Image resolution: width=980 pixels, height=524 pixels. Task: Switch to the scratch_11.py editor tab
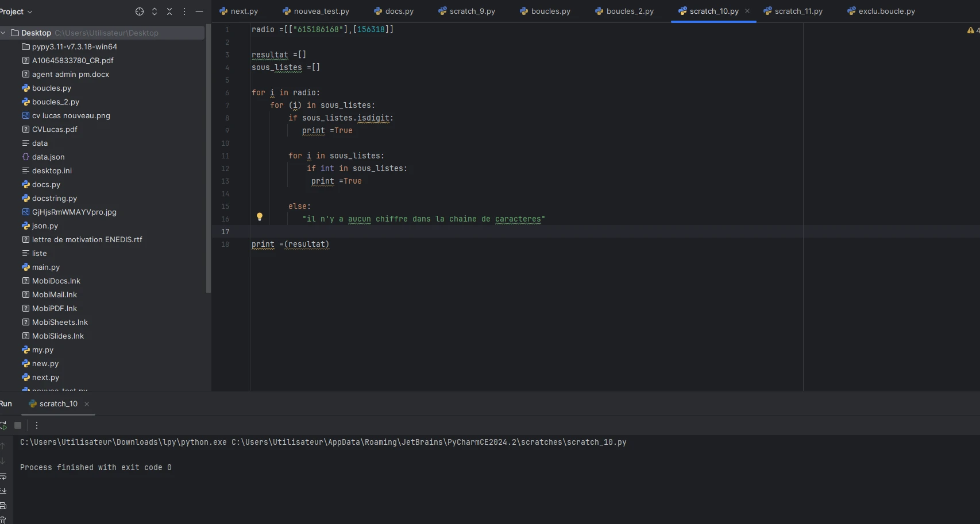pos(798,11)
